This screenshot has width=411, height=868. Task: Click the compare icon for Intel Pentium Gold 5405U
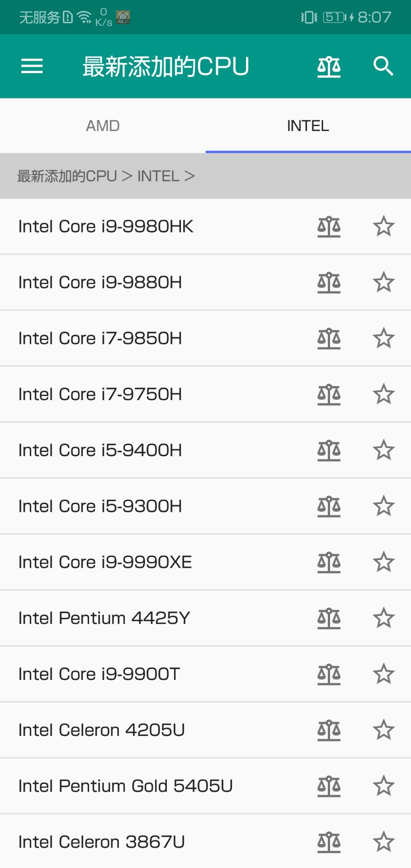(x=329, y=786)
